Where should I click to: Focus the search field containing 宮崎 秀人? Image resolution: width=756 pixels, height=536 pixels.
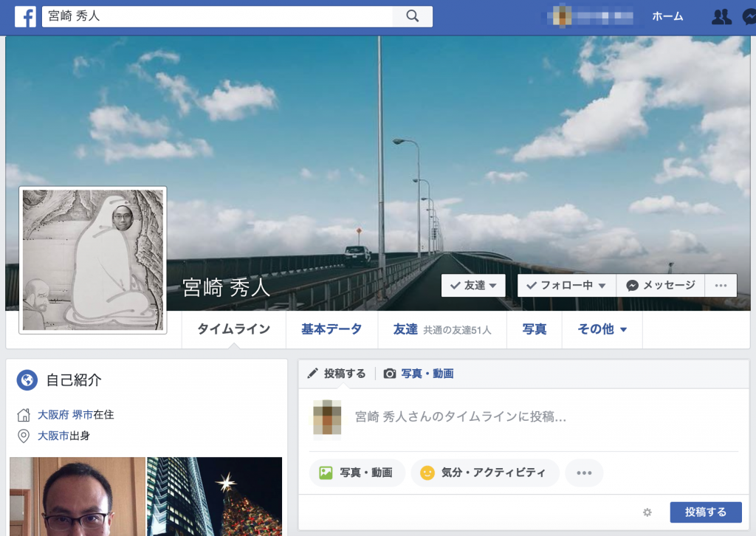[218, 16]
